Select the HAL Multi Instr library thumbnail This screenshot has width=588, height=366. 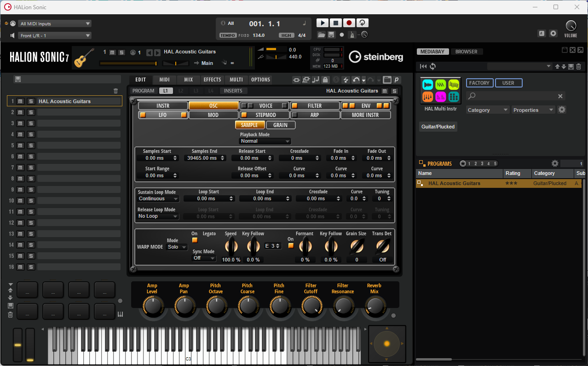[x=441, y=91]
